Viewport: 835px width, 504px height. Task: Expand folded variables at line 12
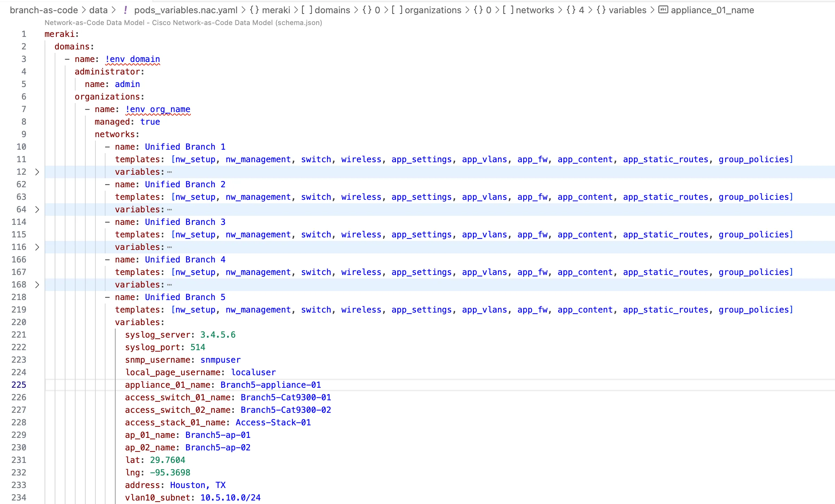(37, 172)
